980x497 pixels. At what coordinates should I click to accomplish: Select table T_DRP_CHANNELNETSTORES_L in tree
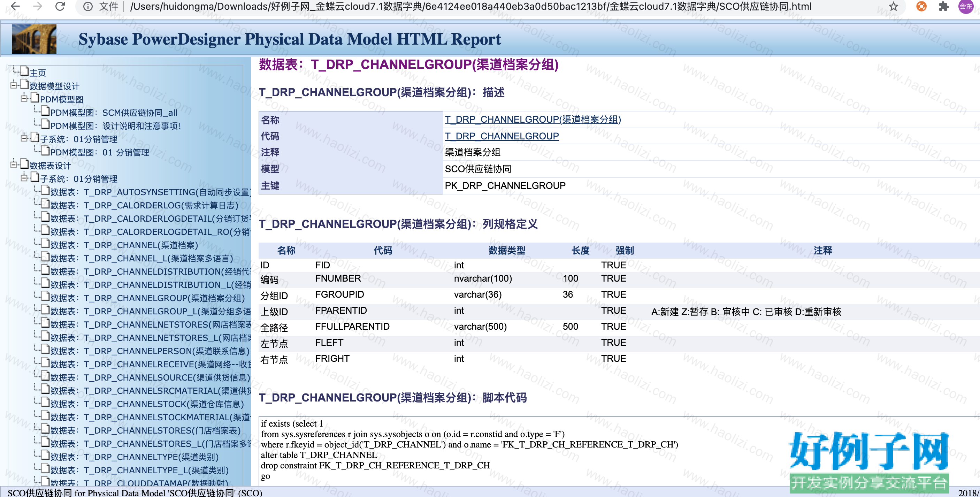coord(151,338)
